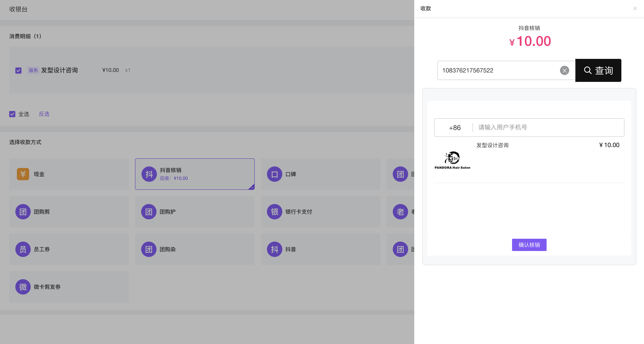Open the +86 country code selector
Image resolution: width=644 pixels, height=344 pixels.
pyautogui.click(x=455, y=128)
